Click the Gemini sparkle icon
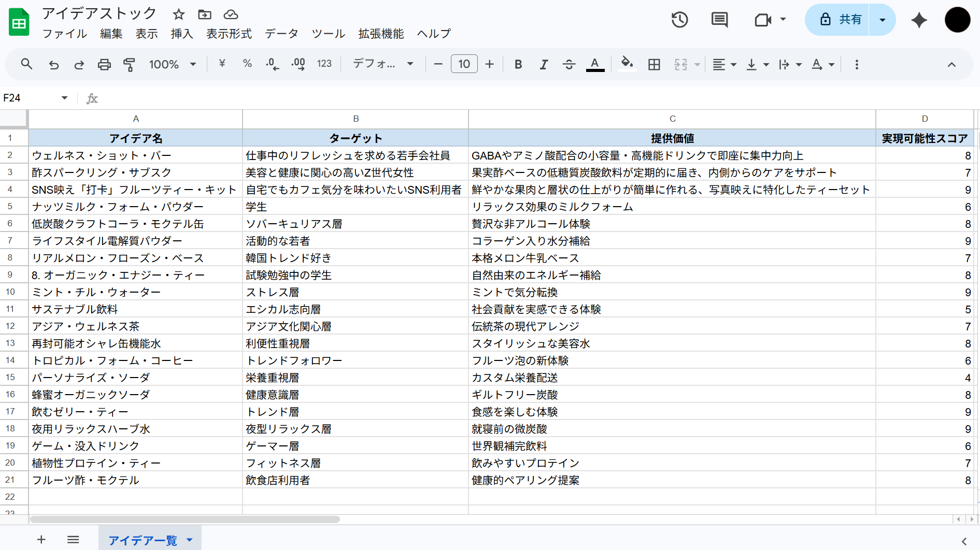Screen dimensions: 980x550 919,20
